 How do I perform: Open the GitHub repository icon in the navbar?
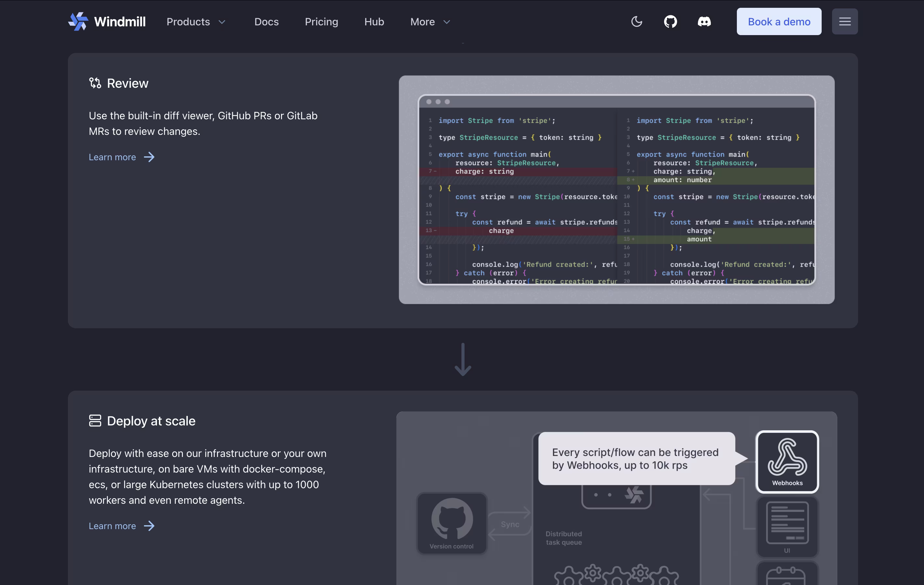tap(670, 21)
